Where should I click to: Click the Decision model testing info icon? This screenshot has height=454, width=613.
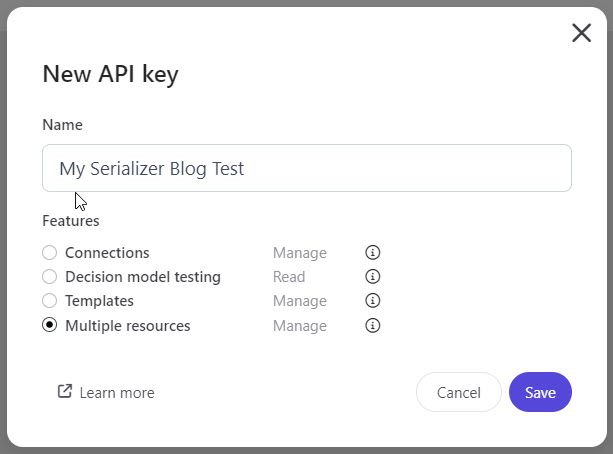[x=373, y=277]
